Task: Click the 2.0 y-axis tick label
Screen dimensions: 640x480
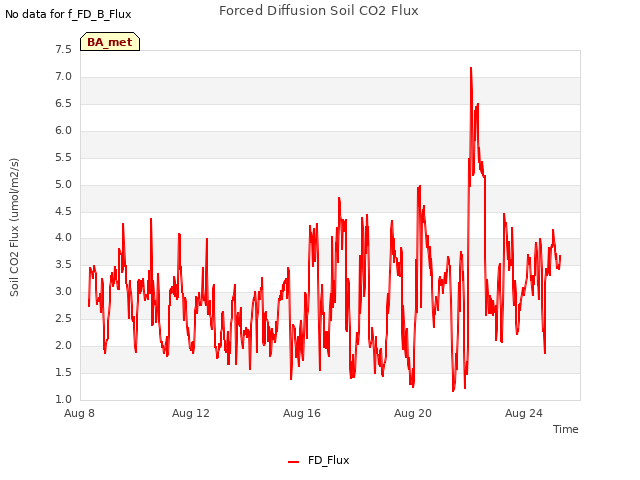Action: point(63,345)
